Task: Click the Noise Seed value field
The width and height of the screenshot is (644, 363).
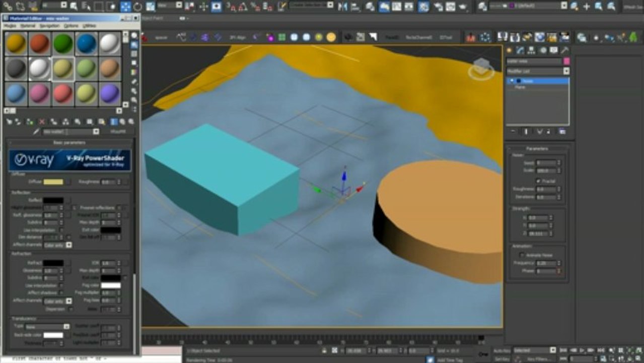Action: [546, 163]
